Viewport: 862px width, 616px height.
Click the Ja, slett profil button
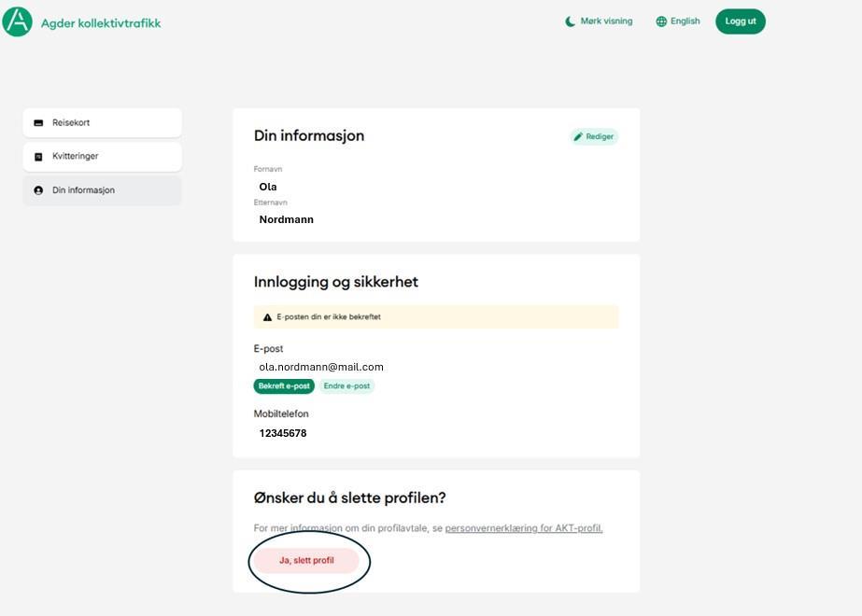tap(306, 561)
